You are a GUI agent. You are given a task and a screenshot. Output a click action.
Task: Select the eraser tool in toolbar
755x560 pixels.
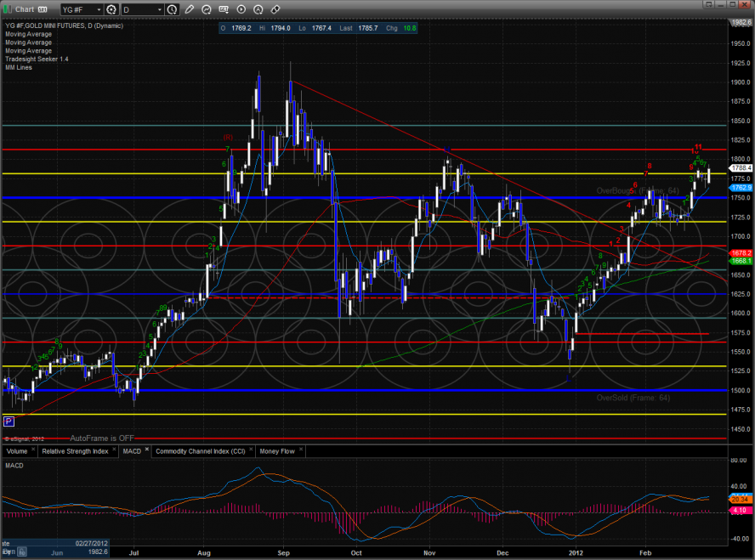click(x=275, y=10)
